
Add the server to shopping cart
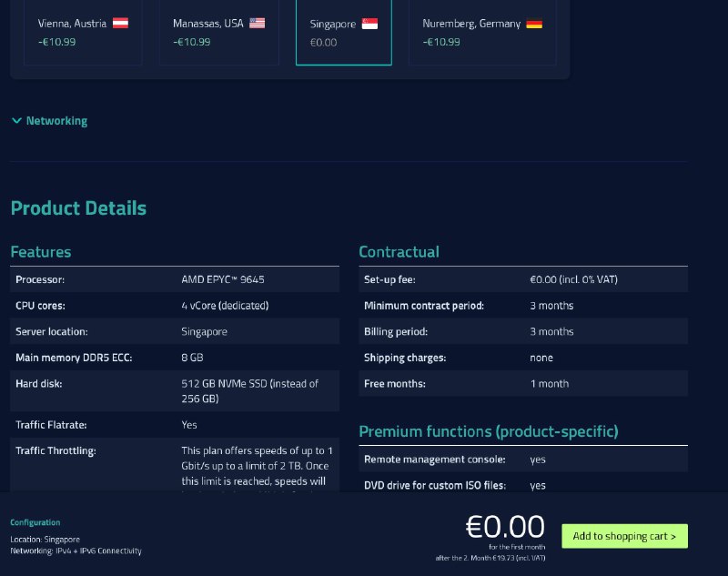coord(624,536)
